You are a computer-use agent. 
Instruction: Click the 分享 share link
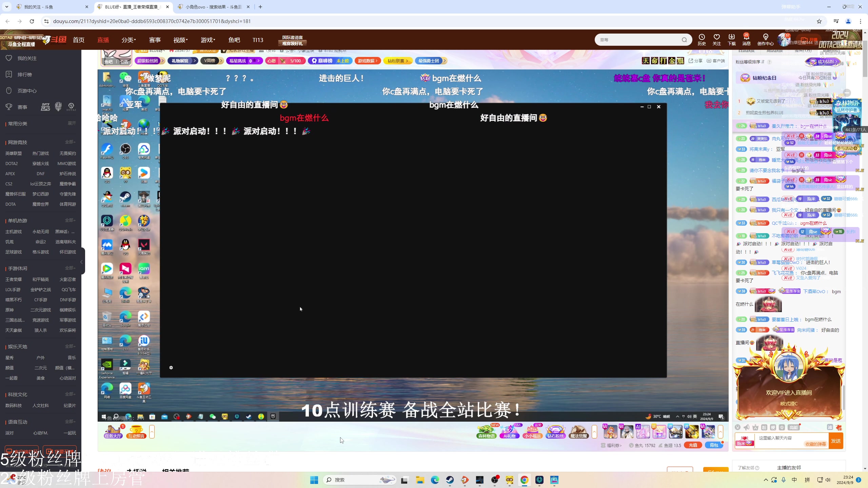pyautogui.click(x=695, y=61)
